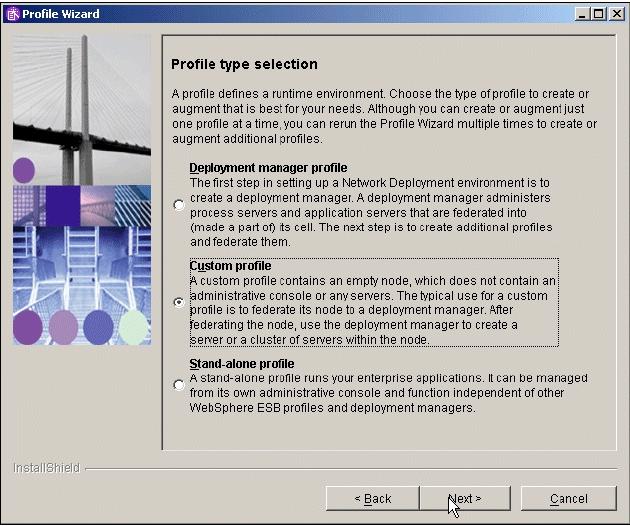
Task: Cancel the Profile Wizard
Action: (x=569, y=499)
